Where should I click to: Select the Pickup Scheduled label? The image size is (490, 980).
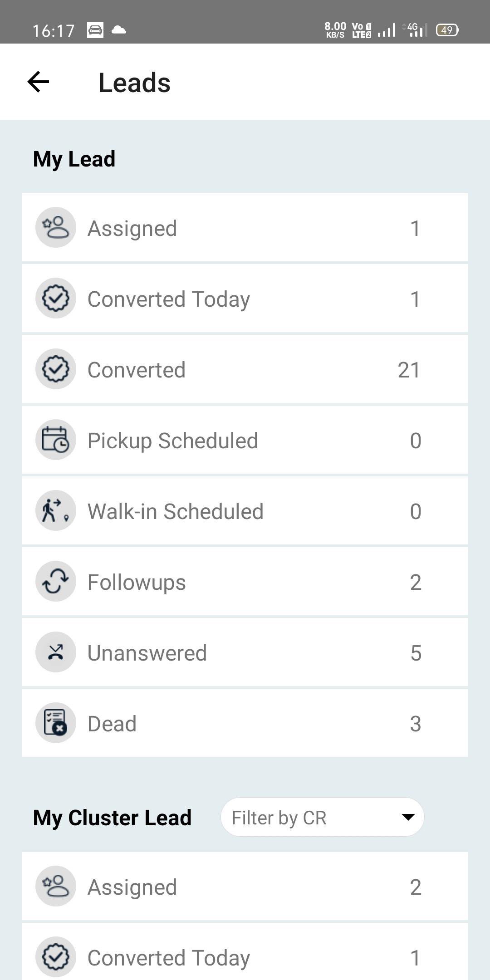pos(172,441)
